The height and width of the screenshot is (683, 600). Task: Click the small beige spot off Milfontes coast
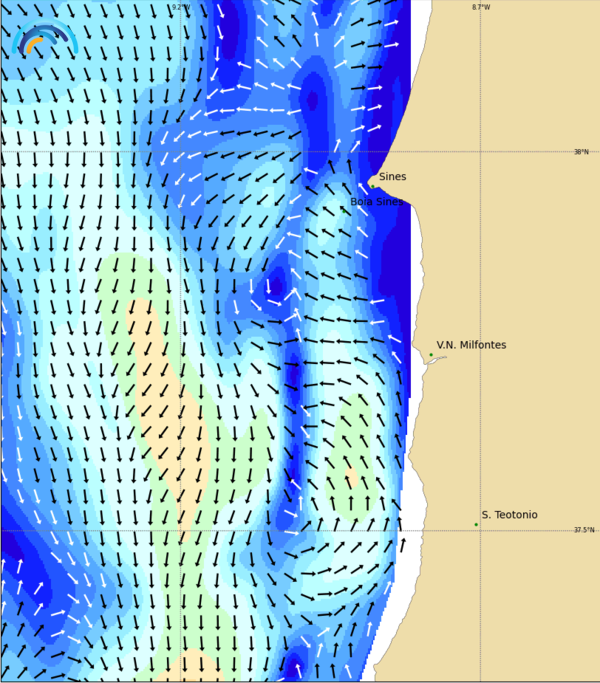[351, 477]
